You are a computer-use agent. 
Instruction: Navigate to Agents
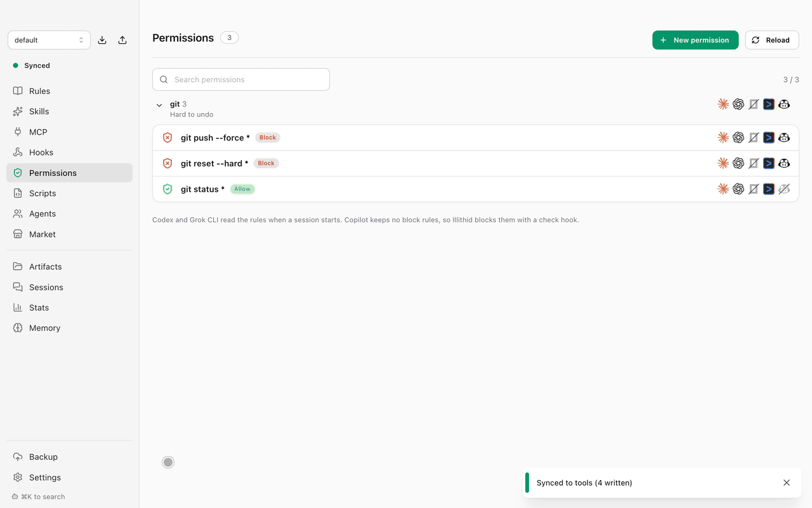click(70, 213)
